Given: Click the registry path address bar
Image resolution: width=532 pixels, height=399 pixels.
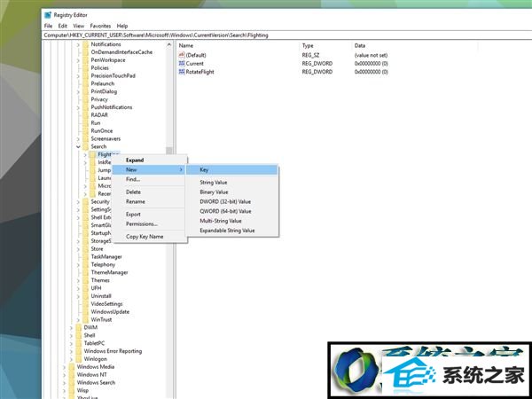Looking at the screenshot, I should (286, 35).
